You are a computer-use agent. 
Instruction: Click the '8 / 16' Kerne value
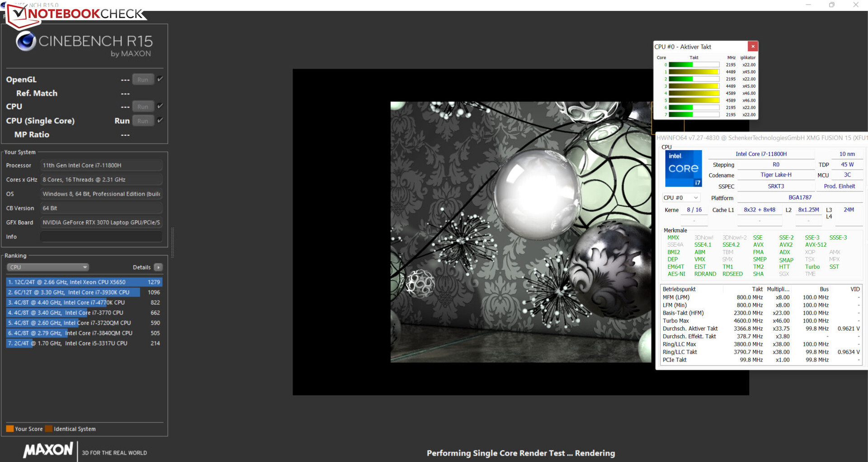(x=694, y=210)
